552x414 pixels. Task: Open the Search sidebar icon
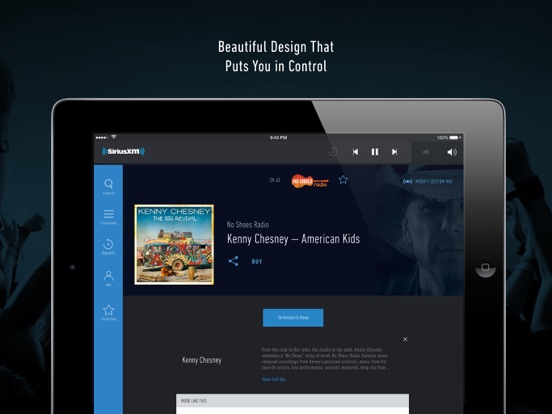[x=108, y=187]
